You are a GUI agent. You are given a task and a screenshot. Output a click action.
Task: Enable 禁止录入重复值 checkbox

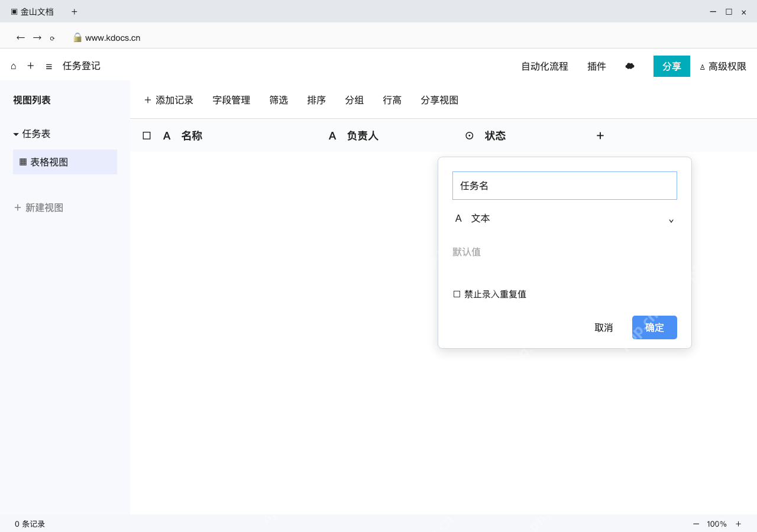click(x=457, y=294)
